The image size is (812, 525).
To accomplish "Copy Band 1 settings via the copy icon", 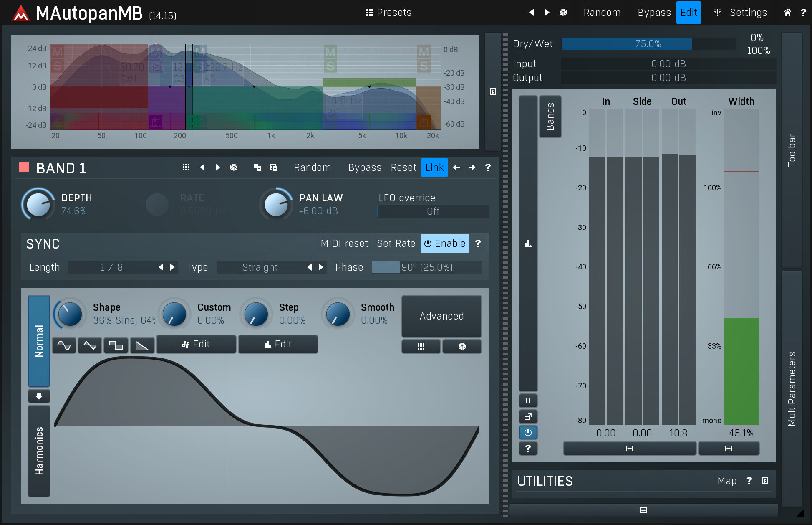I will pyautogui.click(x=257, y=167).
